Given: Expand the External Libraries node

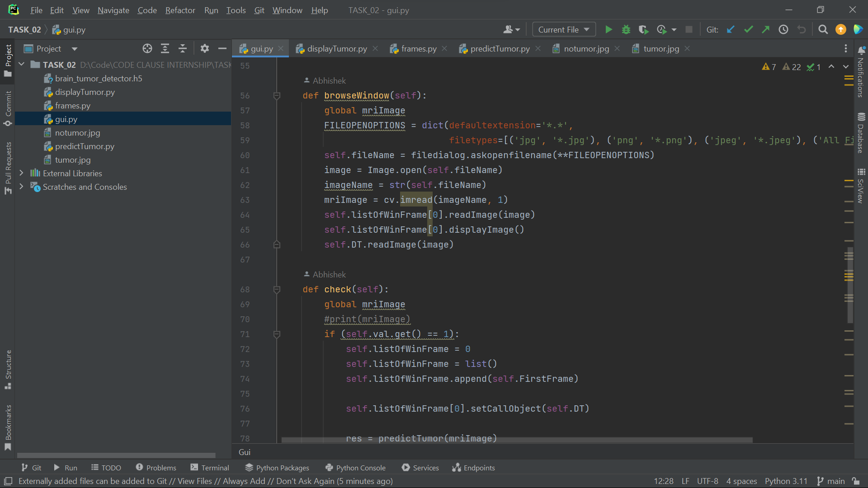Looking at the screenshot, I should 21,173.
